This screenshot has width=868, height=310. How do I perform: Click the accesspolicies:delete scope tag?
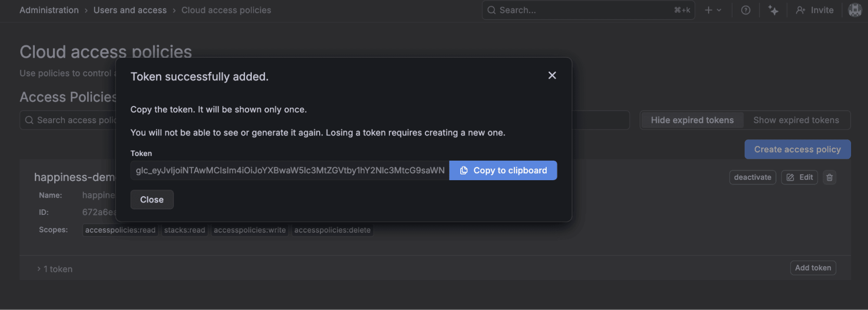click(x=332, y=230)
